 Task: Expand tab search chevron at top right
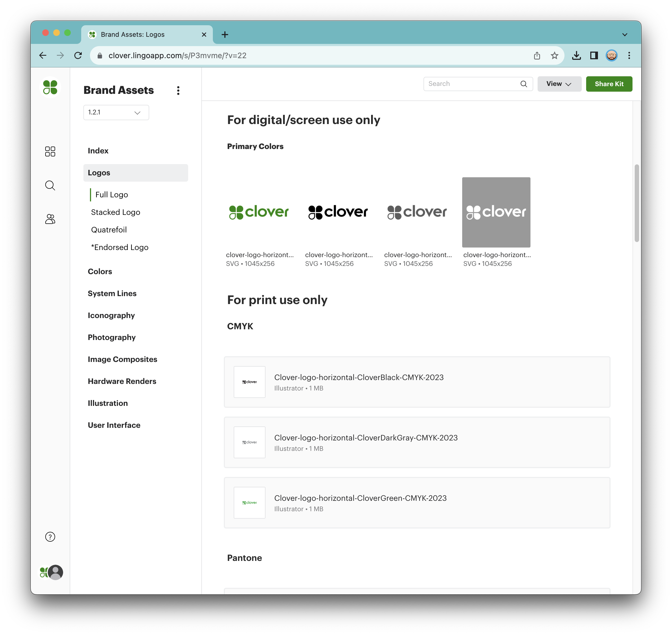tap(625, 35)
